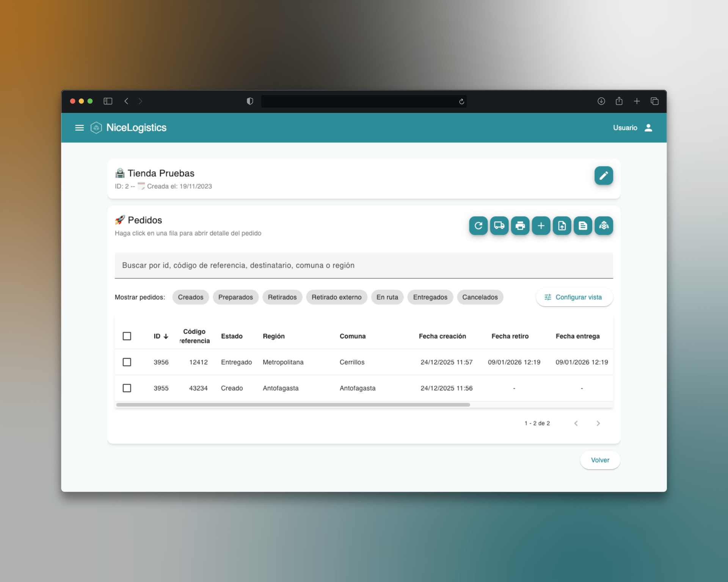728x582 pixels.
Task: Click the delivery truck icon button
Action: (x=499, y=226)
